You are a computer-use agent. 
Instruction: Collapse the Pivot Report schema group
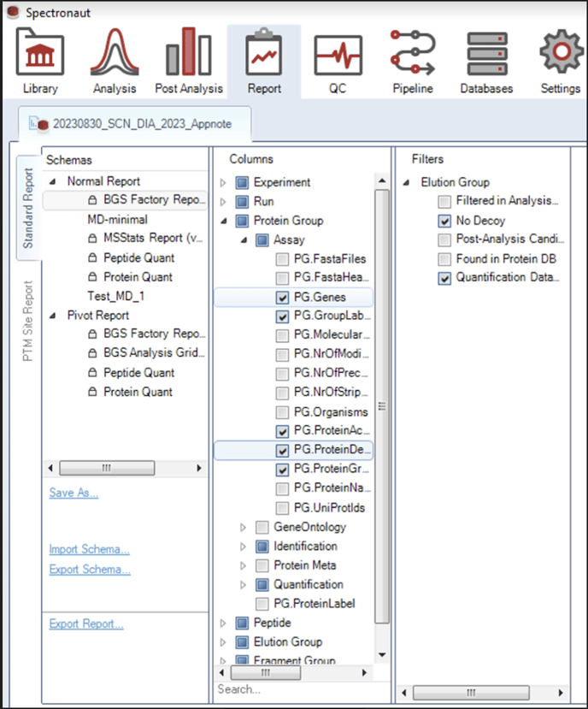coord(53,316)
